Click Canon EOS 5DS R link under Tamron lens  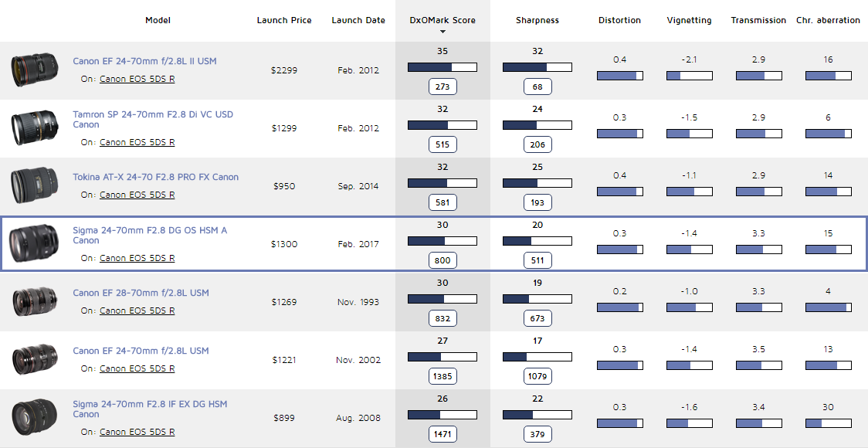137,142
